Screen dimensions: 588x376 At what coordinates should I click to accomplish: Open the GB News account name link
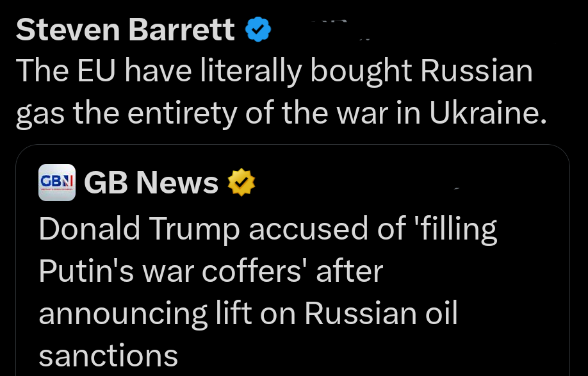(x=151, y=183)
